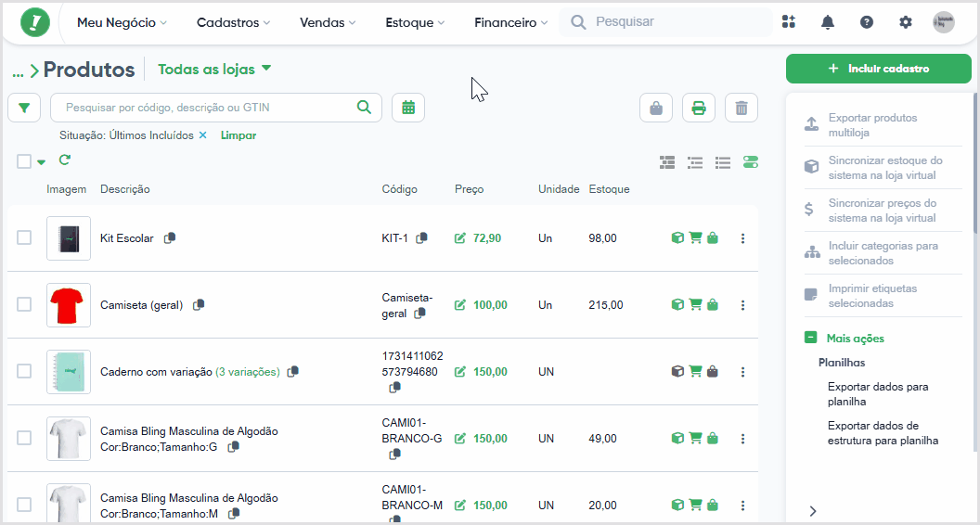
Task: Open the red Camiseta thumbnail
Action: (x=69, y=305)
